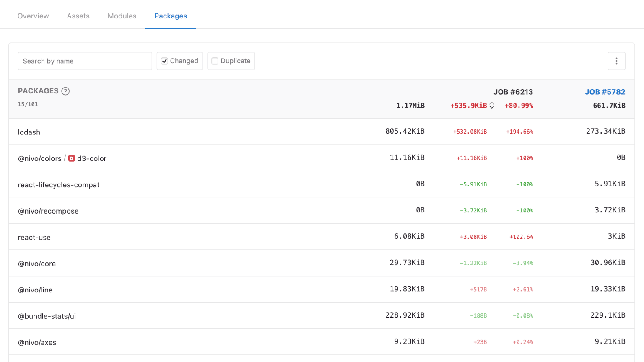The image size is (644, 362).
Task: Select the @nivo/colors package
Action: click(x=39, y=158)
